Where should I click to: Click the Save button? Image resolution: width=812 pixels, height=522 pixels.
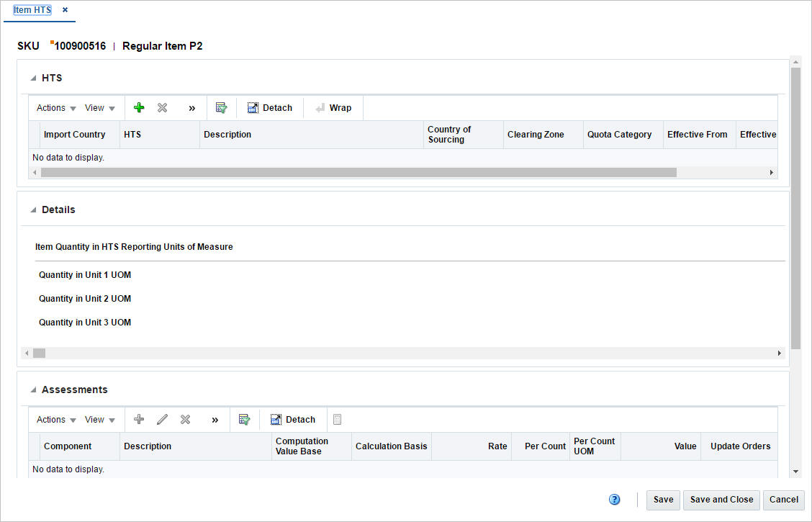[x=663, y=500]
